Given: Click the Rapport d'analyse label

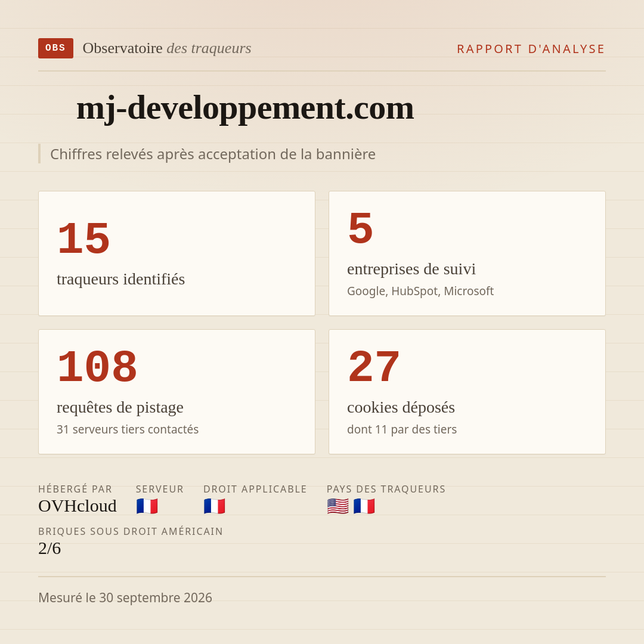Looking at the screenshot, I should click(531, 49).
